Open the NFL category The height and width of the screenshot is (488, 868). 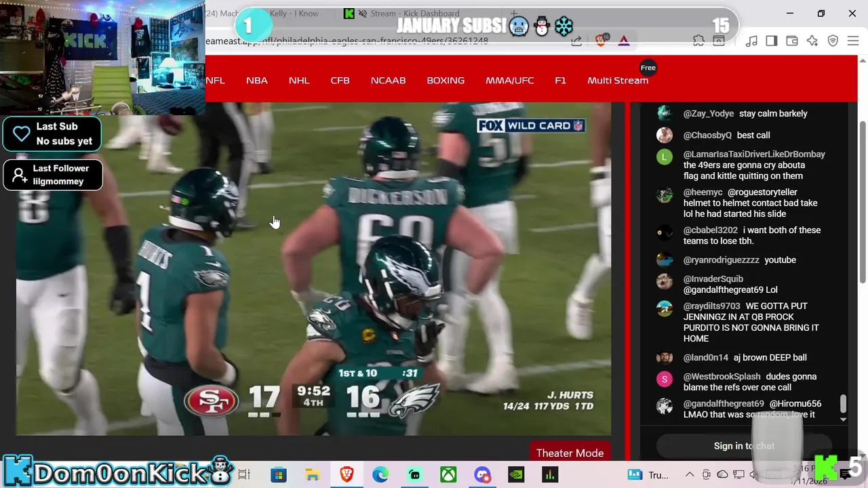[215, 80]
